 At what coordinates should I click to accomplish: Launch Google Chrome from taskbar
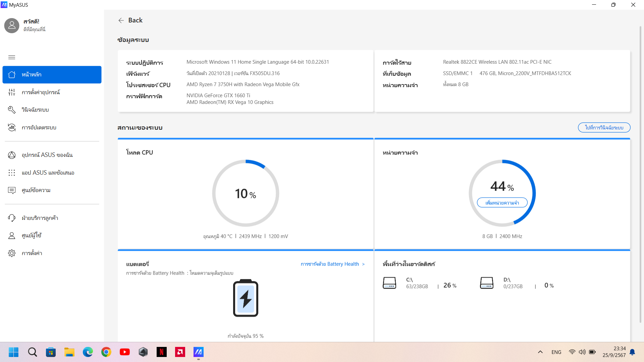(x=106, y=352)
